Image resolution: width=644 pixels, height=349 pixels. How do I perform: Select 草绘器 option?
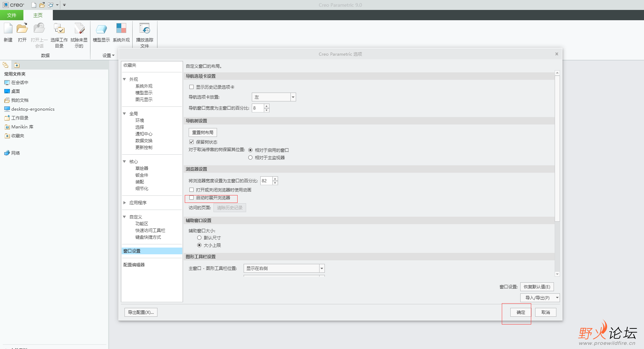(x=142, y=168)
